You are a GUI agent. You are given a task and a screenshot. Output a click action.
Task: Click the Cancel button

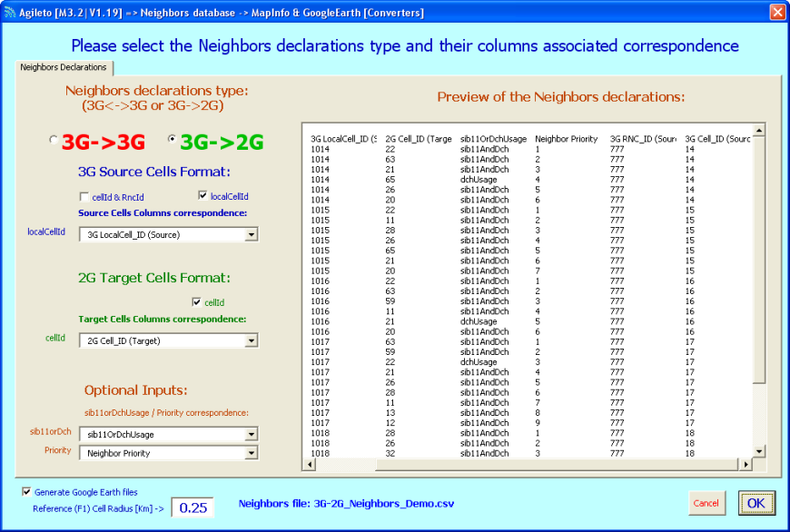click(706, 503)
